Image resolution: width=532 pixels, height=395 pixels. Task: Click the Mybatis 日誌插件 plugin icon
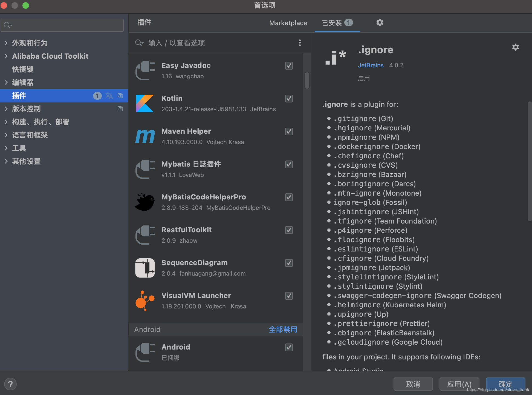click(145, 169)
